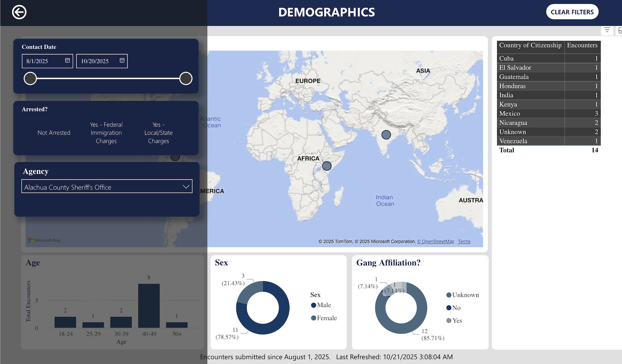Click the back arrow icon
Image resolution: width=622 pixels, height=364 pixels.
click(x=19, y=13)
